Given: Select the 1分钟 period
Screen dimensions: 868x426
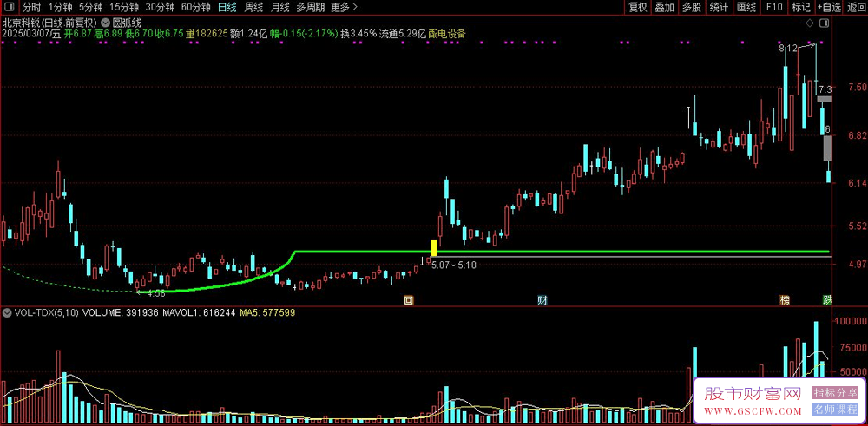Looking at the screenshot, I should click(x=60, y=7).
